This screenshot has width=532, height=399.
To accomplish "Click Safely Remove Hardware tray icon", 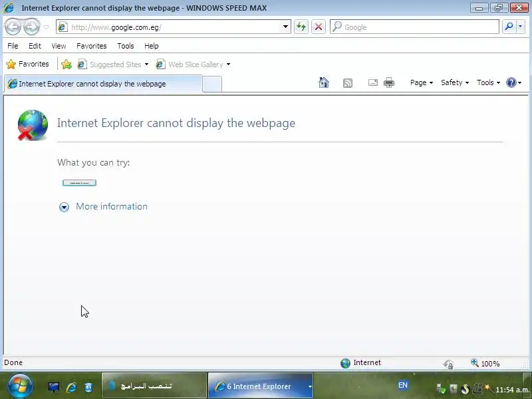I will pos(440,388).
